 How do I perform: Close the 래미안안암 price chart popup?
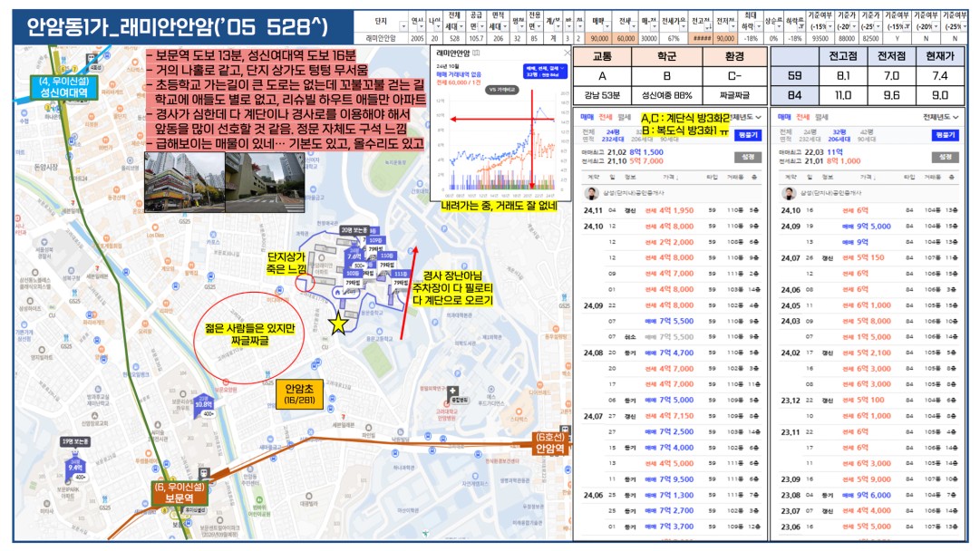point(567,53)
